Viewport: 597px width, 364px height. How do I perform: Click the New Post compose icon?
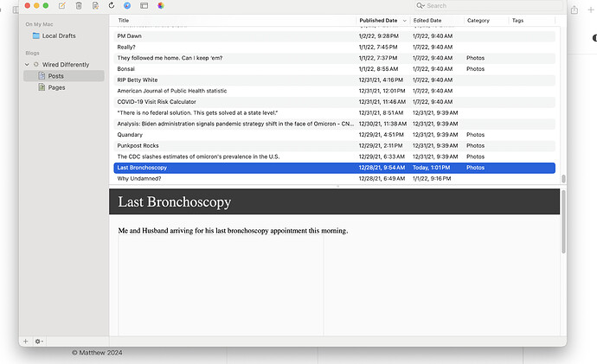point(61,6)
